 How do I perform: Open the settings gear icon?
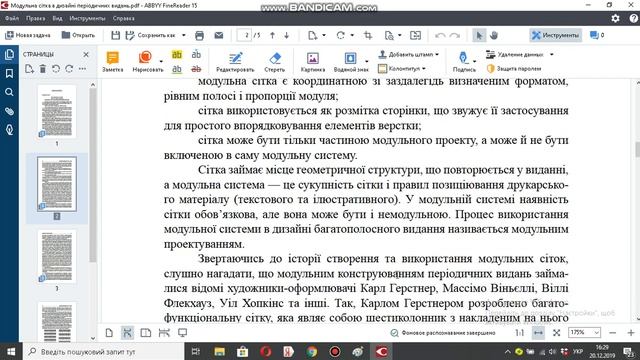coord(616,18)
